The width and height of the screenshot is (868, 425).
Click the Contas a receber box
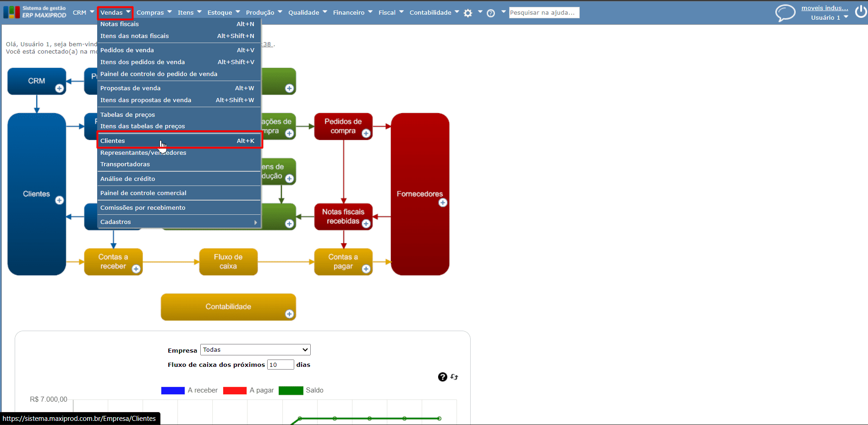point(113,262)
